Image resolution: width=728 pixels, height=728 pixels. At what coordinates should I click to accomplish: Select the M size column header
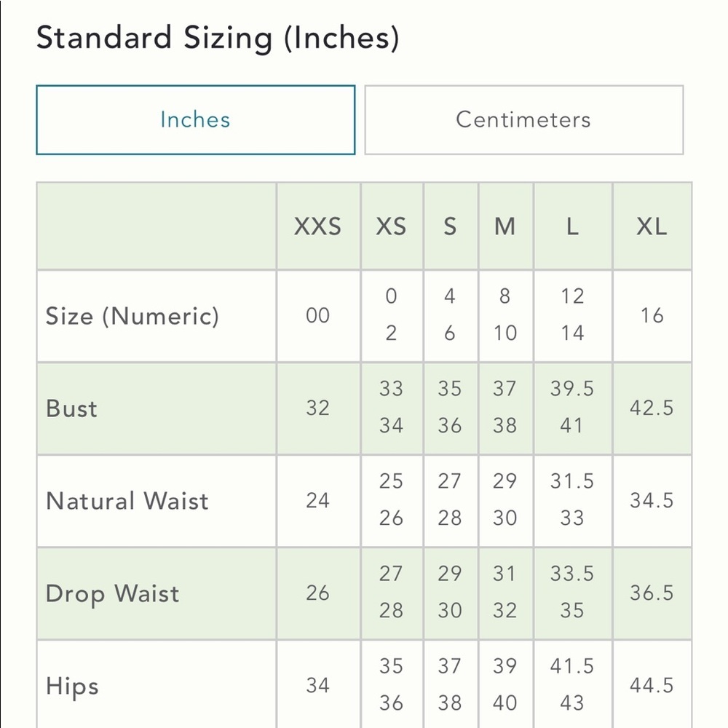pos(505,226)
